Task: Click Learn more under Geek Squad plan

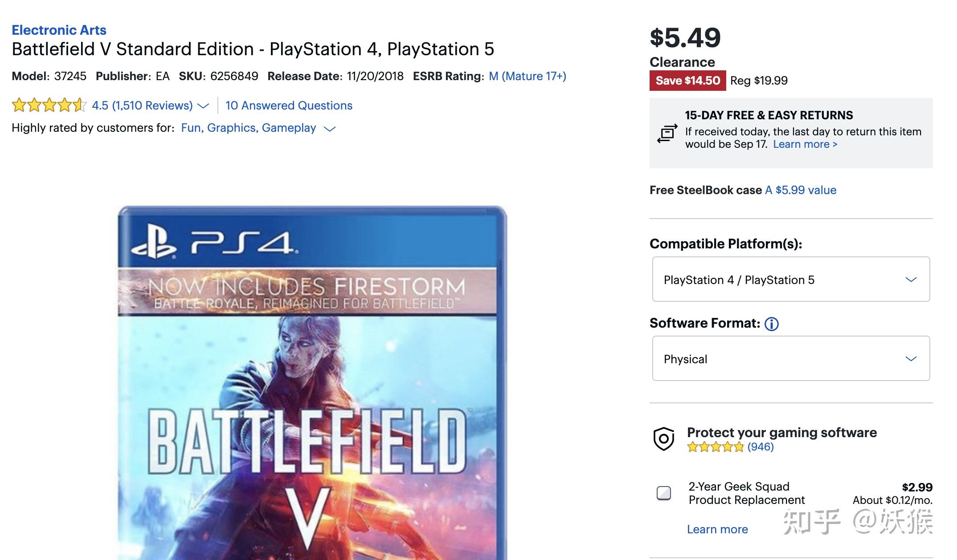Action: [x=717, y=529]
